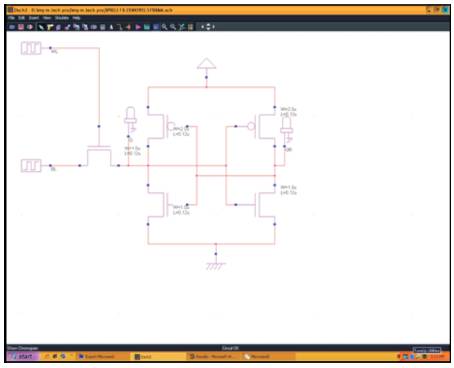Click the pink run simulation arrow icon
The image size is (454, 368).
pyautogui.click(x=138, y=27)
